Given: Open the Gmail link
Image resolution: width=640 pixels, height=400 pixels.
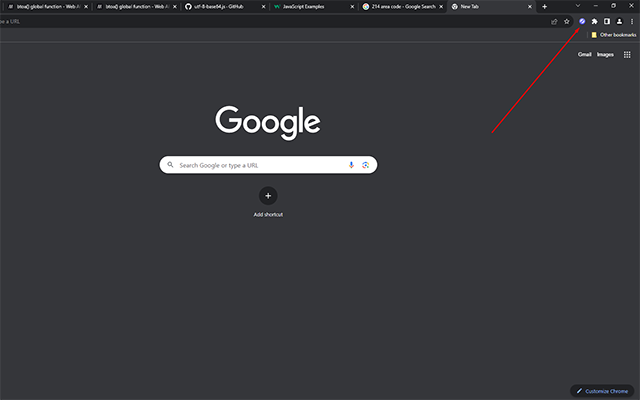Looking at the screenshot, I should 584,55.
